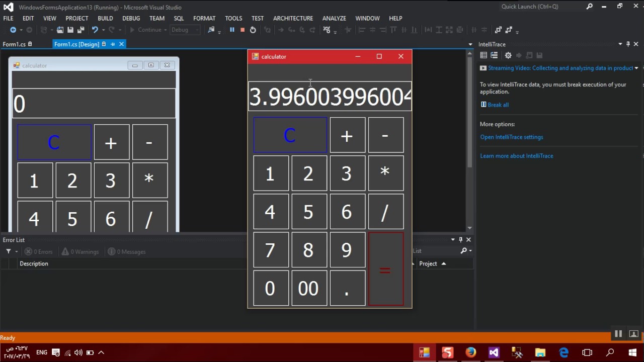
Task: Expand layout toolbar overflow options arrow
Action: click(518, 32)
